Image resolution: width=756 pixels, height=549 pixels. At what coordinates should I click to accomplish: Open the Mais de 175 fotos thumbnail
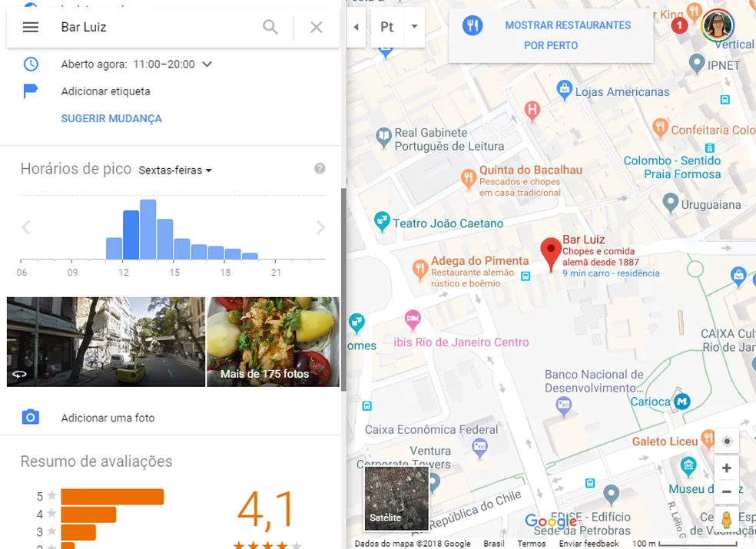tap(273, 342)
